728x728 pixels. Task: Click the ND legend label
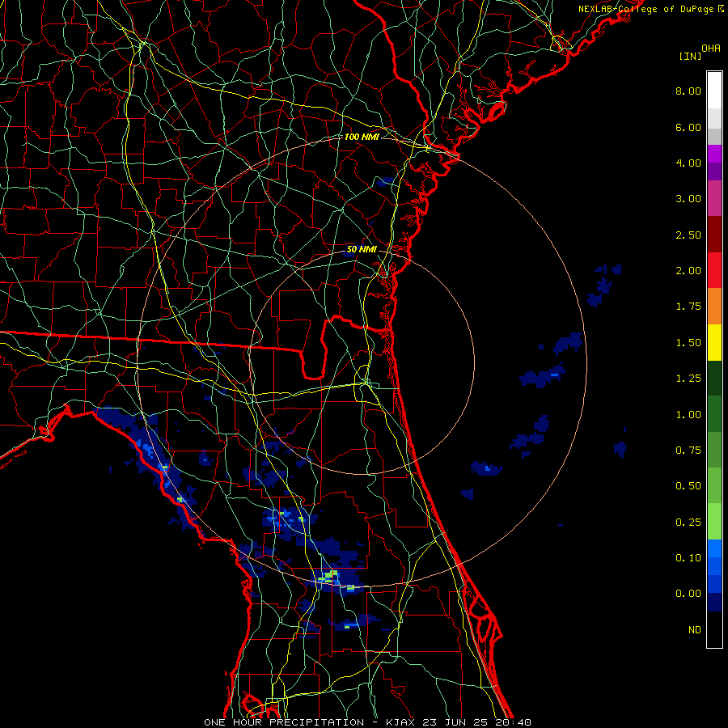pos(695,630)
